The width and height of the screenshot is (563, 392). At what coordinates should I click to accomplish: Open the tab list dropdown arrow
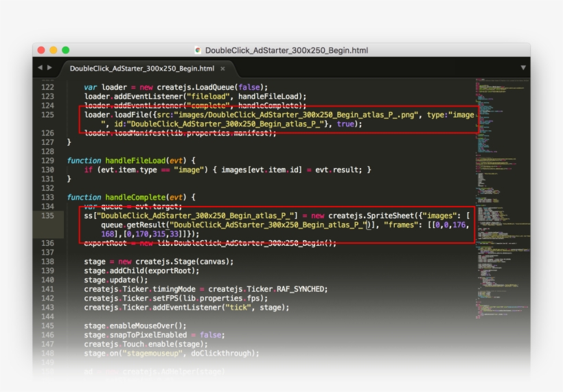(523, 68)
